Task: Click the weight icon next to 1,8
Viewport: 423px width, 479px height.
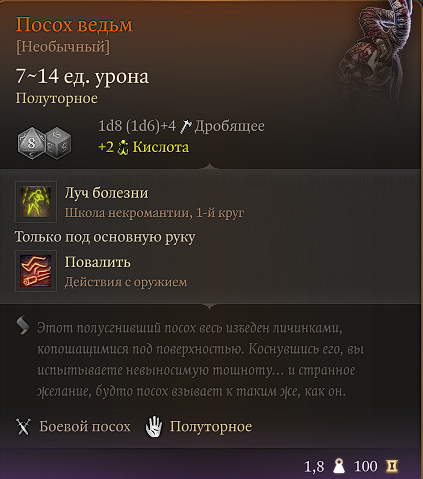Action: [x=339, y=466]
